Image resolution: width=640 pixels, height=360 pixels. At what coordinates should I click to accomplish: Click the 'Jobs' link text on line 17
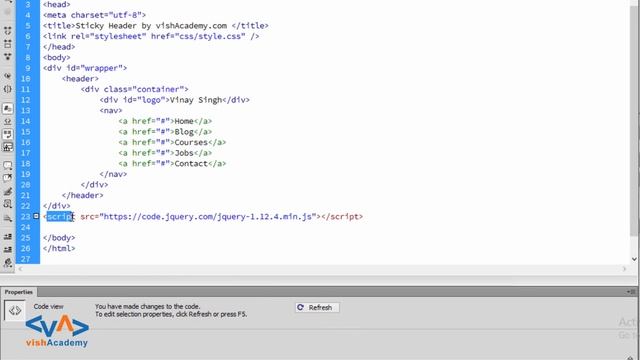click(x=184, y=153)
